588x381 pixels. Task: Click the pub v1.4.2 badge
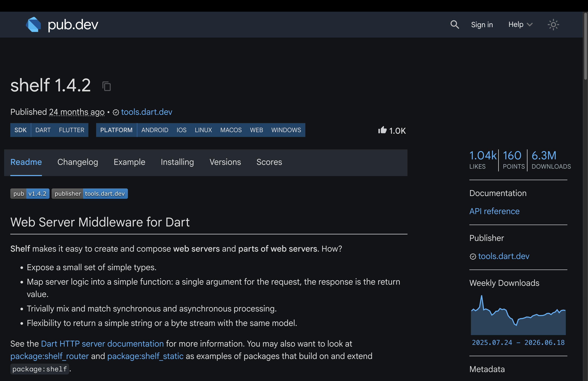point(30,194)
